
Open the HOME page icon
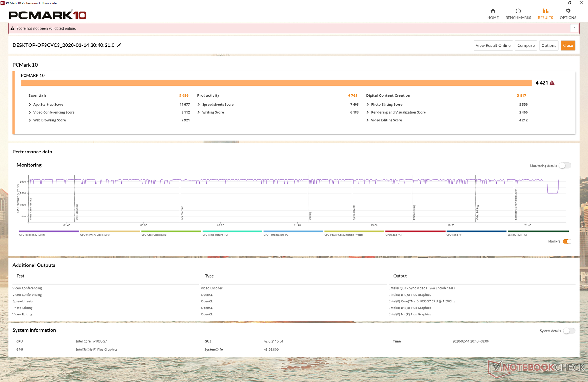tap(493, 11)
